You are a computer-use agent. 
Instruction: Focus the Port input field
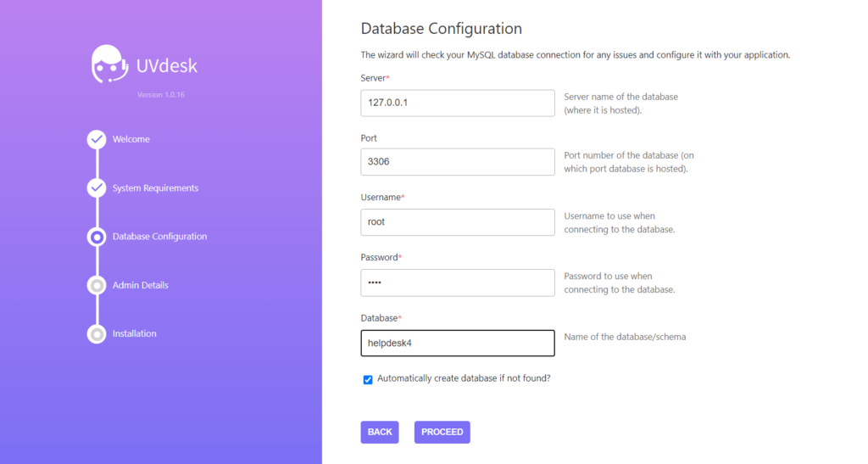tap(458, 162)
